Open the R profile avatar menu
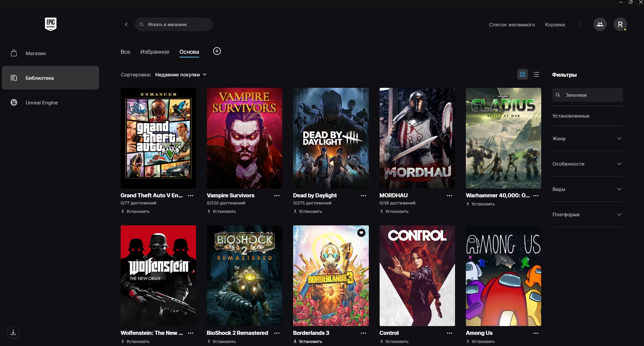 pos(620,24)
